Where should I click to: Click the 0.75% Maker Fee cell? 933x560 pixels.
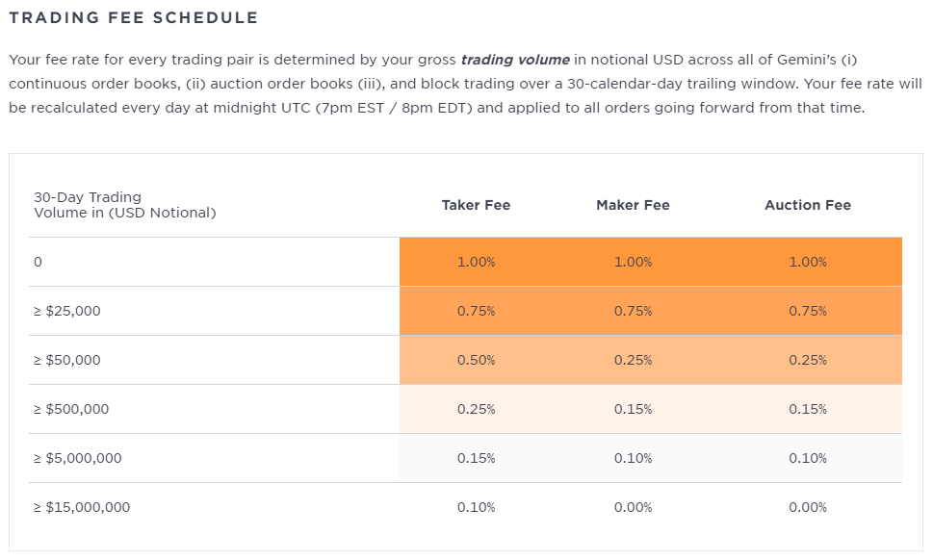[x=633, y=311]
